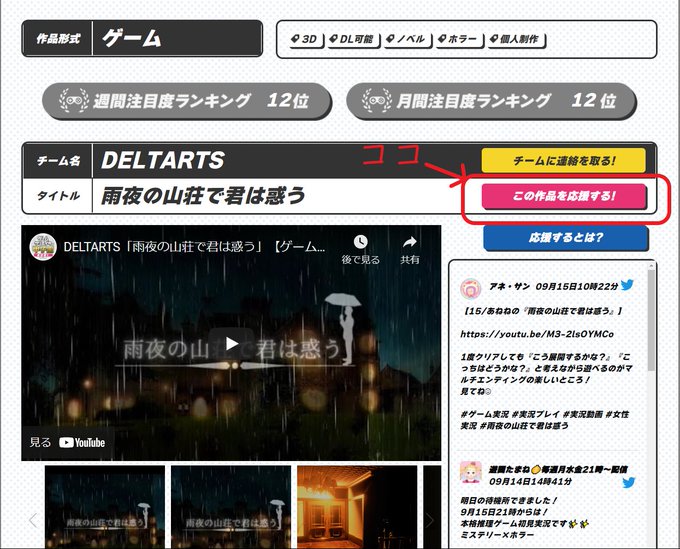
Task: Open weekly ranking 週間注目度ランキング badge
Action: pyautogui.click(x=186, y=101)
